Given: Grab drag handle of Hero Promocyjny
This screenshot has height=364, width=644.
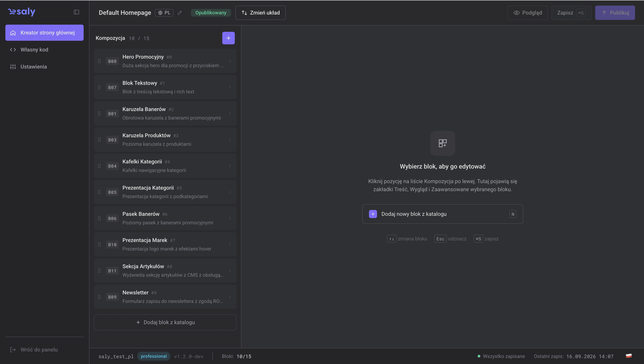Looking at the screenshot, I should (x=99, y=61).
